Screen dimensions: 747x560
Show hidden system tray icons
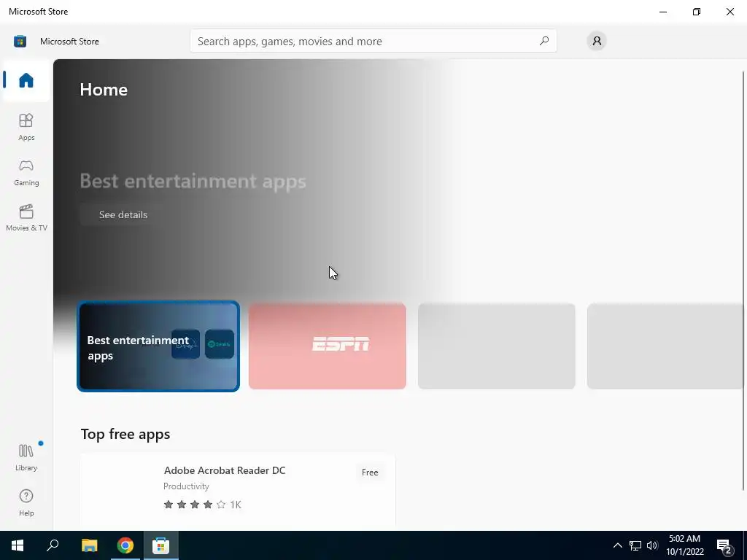click(617, 545)
